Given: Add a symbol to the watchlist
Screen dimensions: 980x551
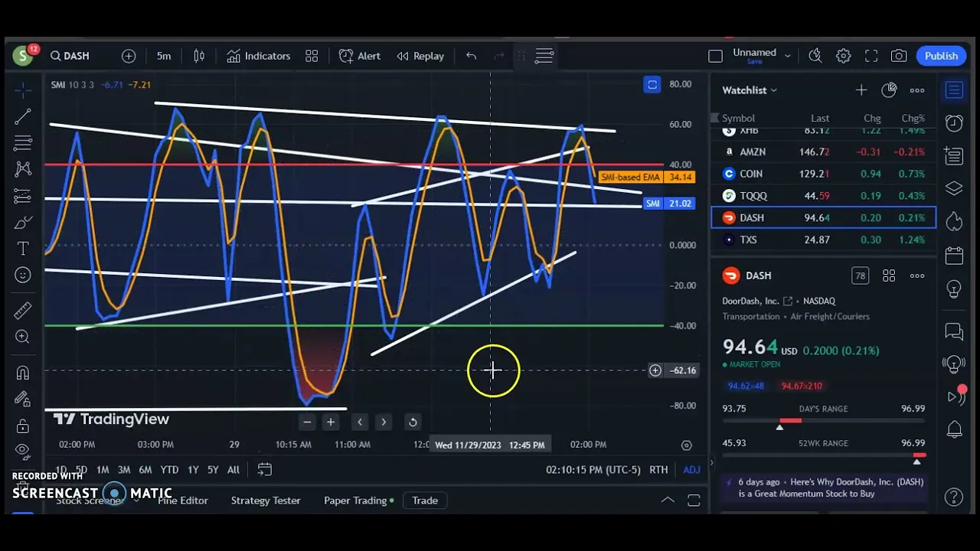Looking at the screenshot, I should coord(861,90).
